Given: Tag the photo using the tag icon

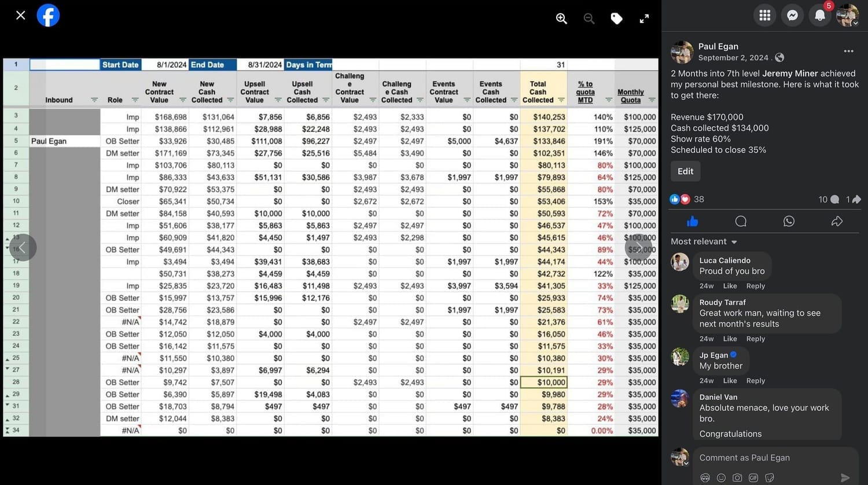Looking at the screenshot, I should tap(616, 19).
